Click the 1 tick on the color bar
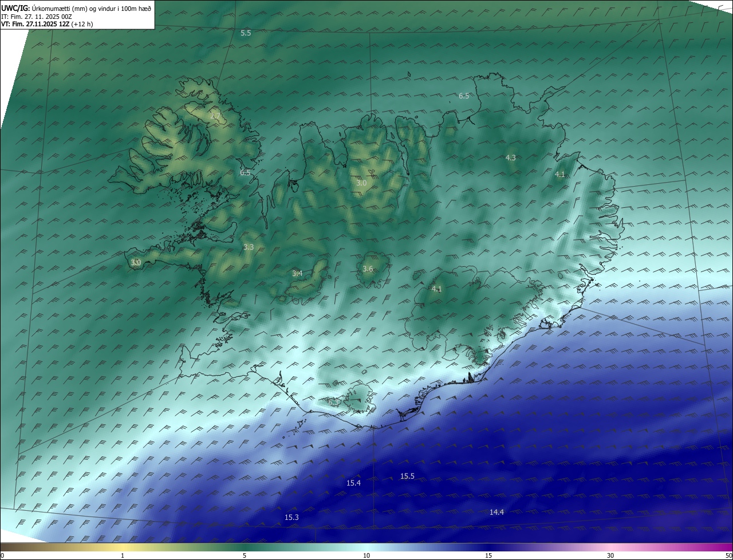733x560 pixels. pos(123,555)
